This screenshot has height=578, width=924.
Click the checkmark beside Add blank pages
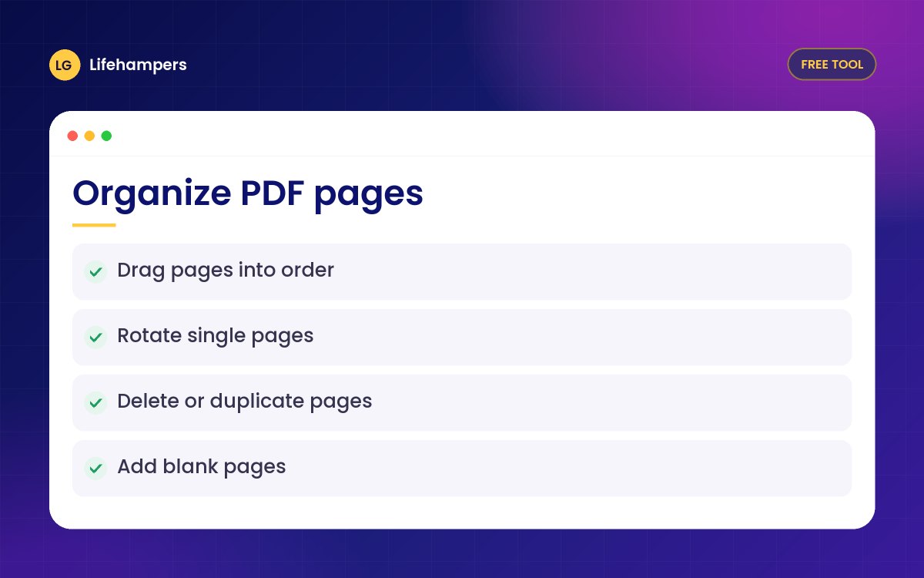[x=95, y=468]
